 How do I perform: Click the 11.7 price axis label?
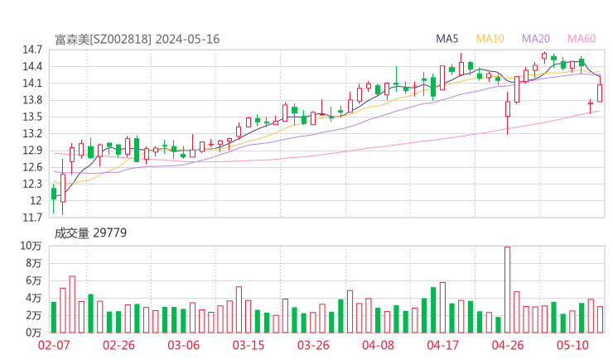[x=32, y=217]
